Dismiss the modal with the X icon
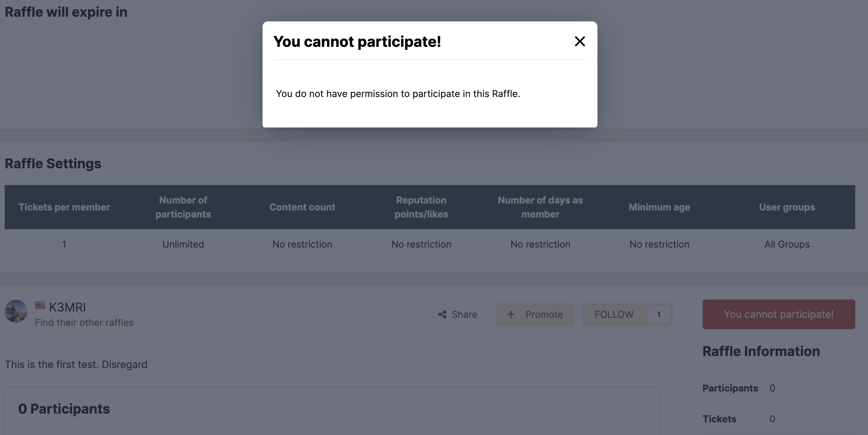This screenshot has height=435, width=868. (580, 41)
